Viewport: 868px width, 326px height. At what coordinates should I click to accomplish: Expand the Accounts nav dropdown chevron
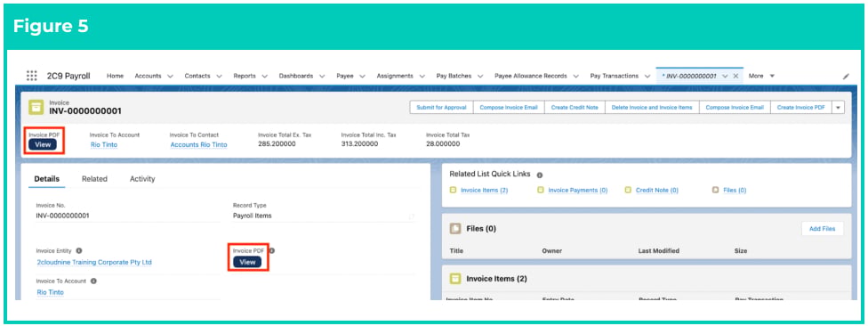(x=170, y=76)
